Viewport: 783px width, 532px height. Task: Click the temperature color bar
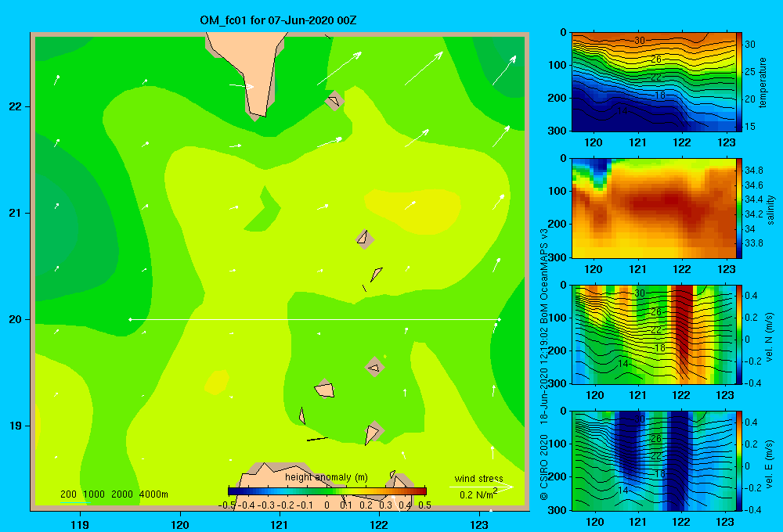(x=739, y=82)
